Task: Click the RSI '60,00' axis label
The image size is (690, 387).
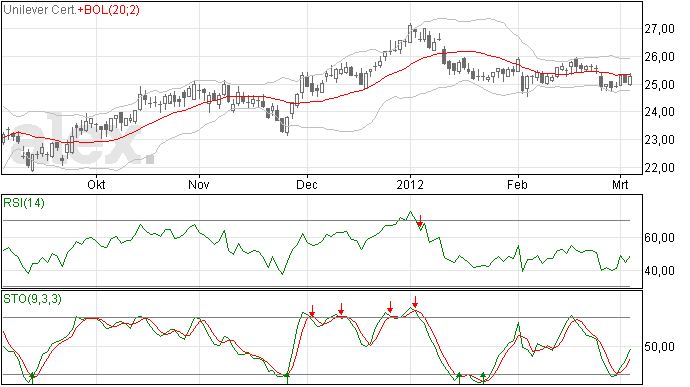Action: click(659, 238)
